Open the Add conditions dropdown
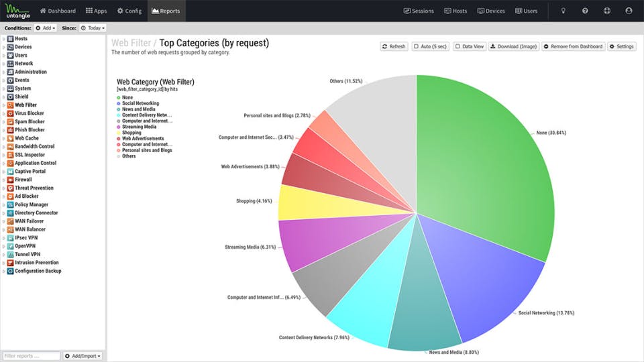 tap(45, 28)
